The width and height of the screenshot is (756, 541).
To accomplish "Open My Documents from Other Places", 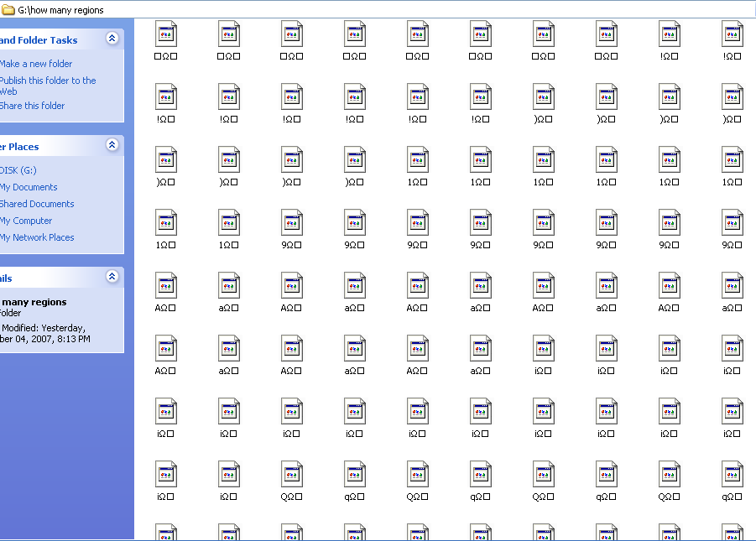I will (x=29, y=187).
